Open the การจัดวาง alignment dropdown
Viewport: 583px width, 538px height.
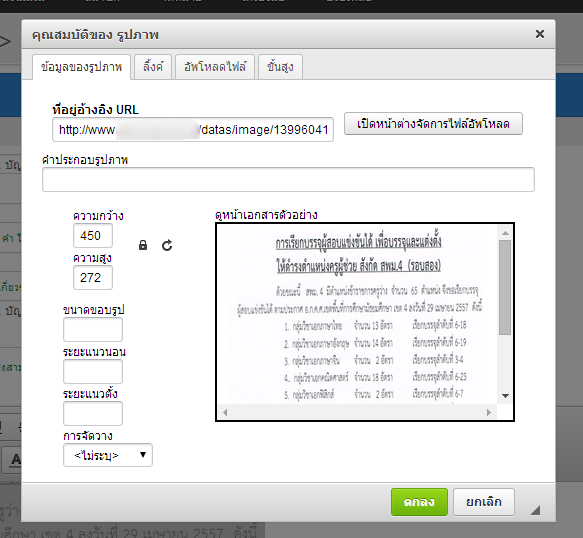tap(108, 455)
